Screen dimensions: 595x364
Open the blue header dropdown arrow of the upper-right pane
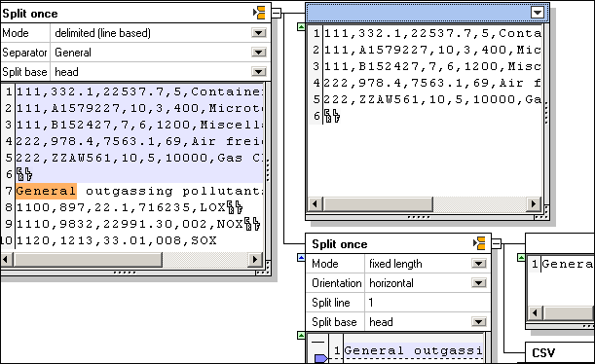pos(537,13)
